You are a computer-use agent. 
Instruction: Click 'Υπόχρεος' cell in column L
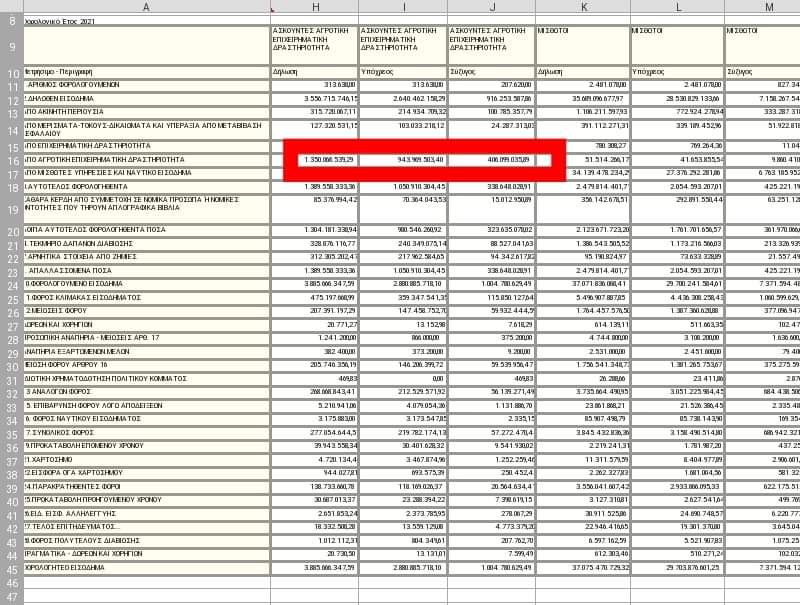(x=678, y=72)
